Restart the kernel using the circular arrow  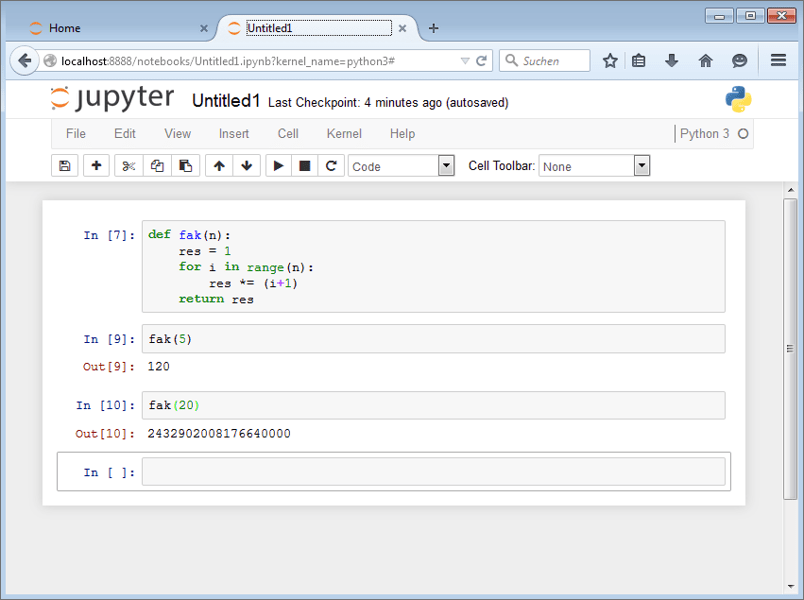click(331, 166)
